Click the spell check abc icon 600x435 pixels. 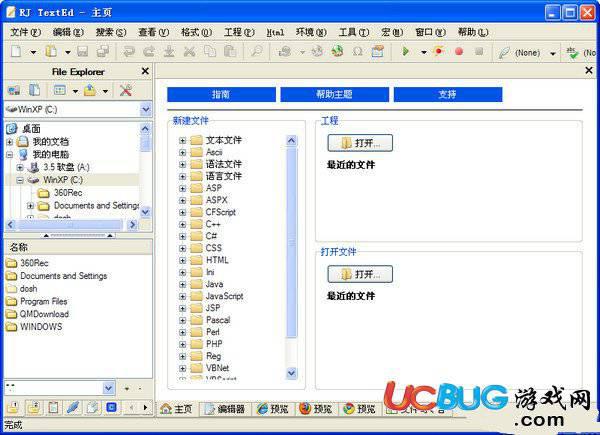click(x=572, y=52)
